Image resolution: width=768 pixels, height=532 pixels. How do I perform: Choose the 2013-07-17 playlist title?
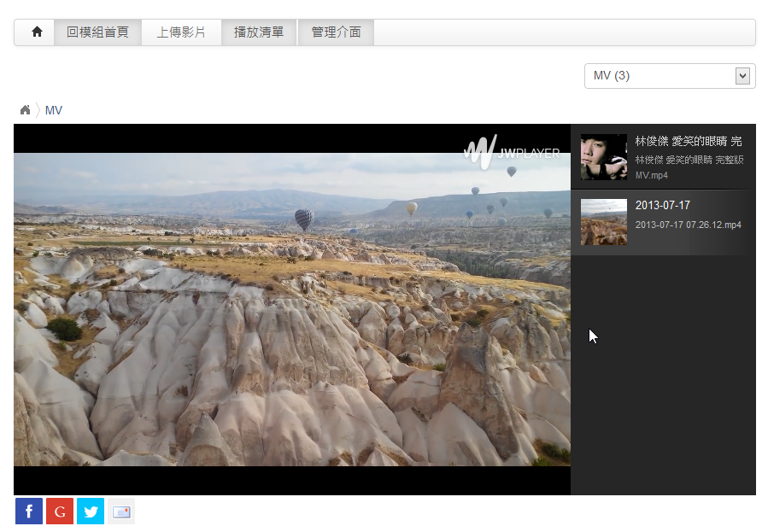[x=663, y=206]
